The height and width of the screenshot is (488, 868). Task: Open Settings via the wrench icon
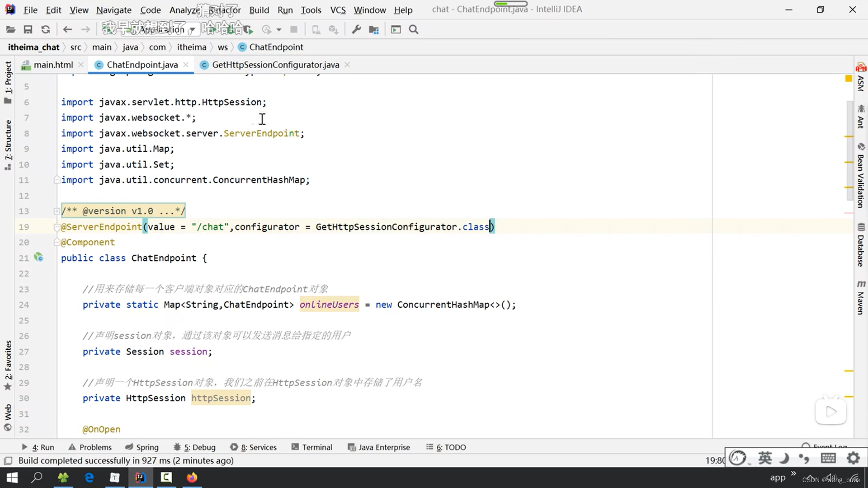click(356, 30)
